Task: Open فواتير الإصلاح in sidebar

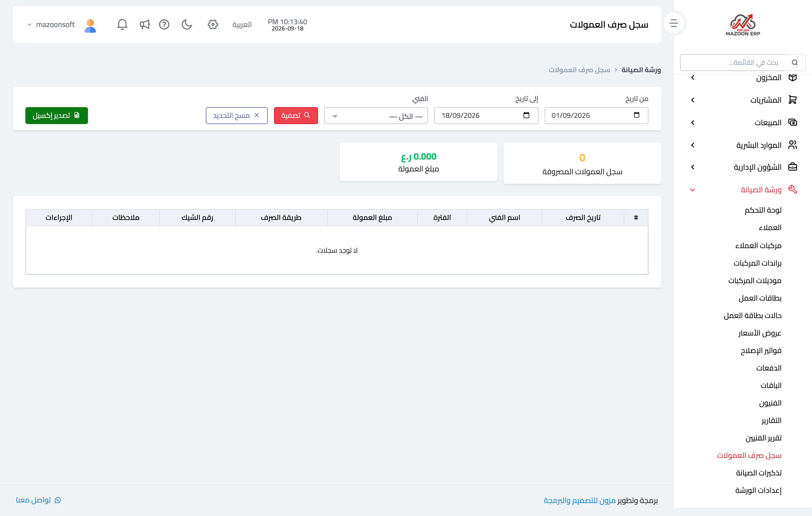Action: click(x=761, y=350)
